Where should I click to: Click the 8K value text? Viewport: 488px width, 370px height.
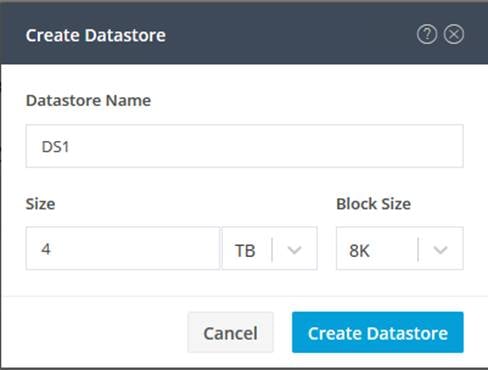(x=359, y=251)
